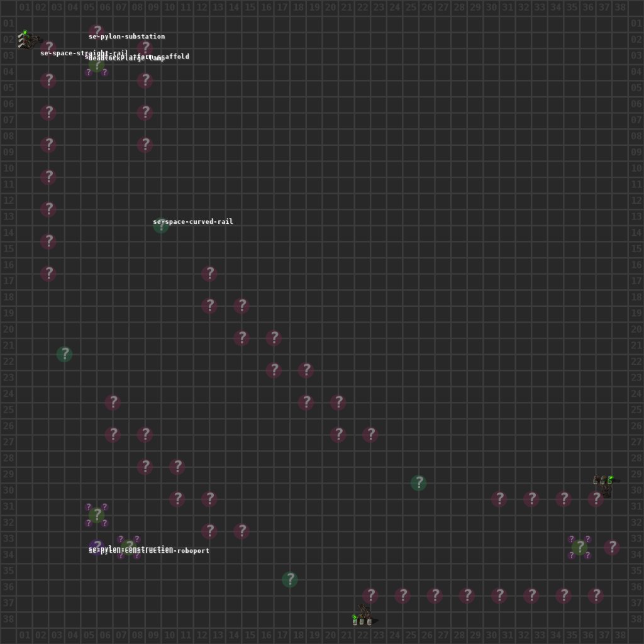644x644 pixels.
Task: Click red marker at columns 22-23, rows 26-27
Action: (x=370, y=435)
